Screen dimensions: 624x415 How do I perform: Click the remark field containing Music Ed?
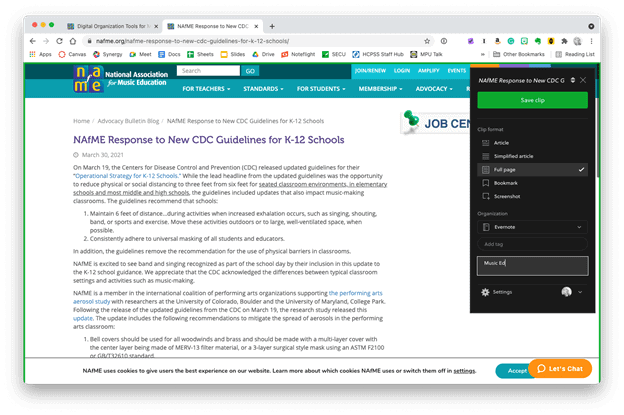pyautogui.click(x=532, y=266)
